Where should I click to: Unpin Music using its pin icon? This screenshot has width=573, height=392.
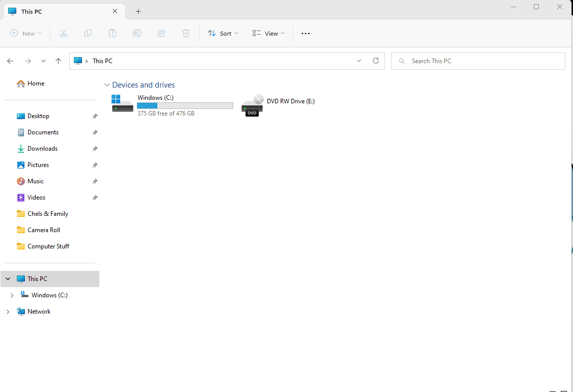point(95,181)
